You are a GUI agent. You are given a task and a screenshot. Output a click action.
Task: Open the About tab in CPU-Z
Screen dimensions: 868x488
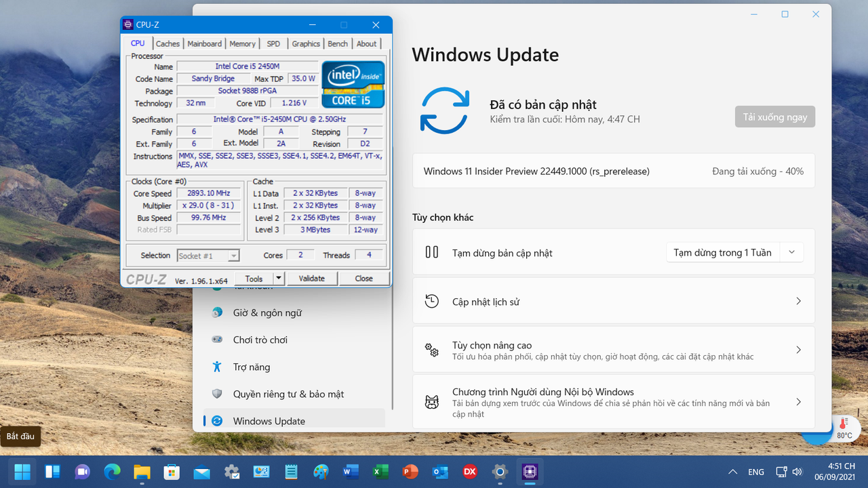pyautogui.click(x=366, y=43)
